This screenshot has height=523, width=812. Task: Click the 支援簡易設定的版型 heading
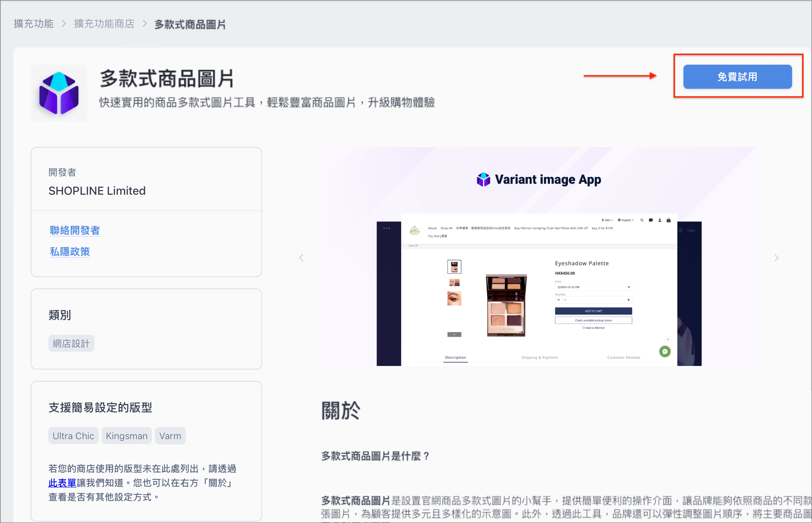[100, 407]
